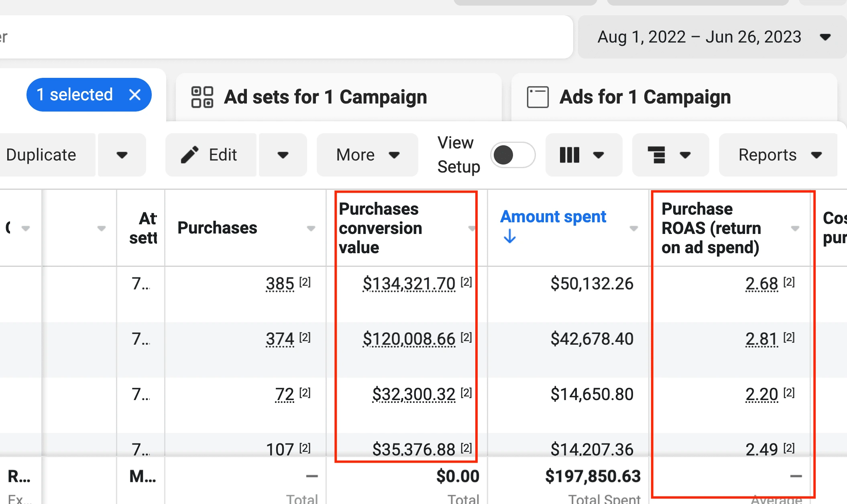Sort by the Purchases column header

217,228
